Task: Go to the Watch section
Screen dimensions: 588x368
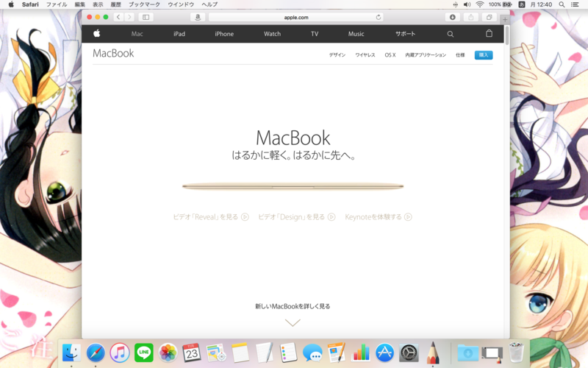Action: pos(272,34)
